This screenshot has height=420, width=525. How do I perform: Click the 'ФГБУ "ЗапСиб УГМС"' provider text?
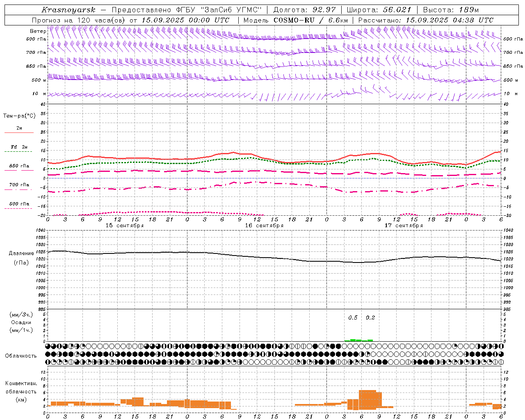click(x=219, y=10)
